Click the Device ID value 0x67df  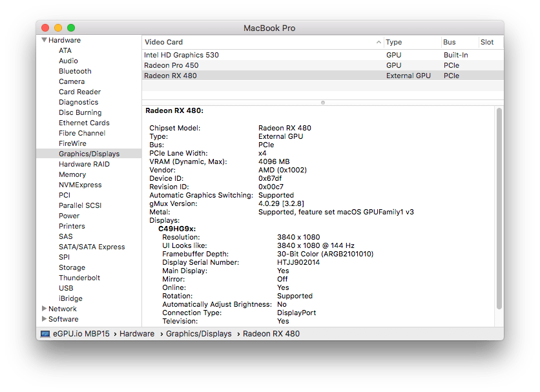[269, 178]
